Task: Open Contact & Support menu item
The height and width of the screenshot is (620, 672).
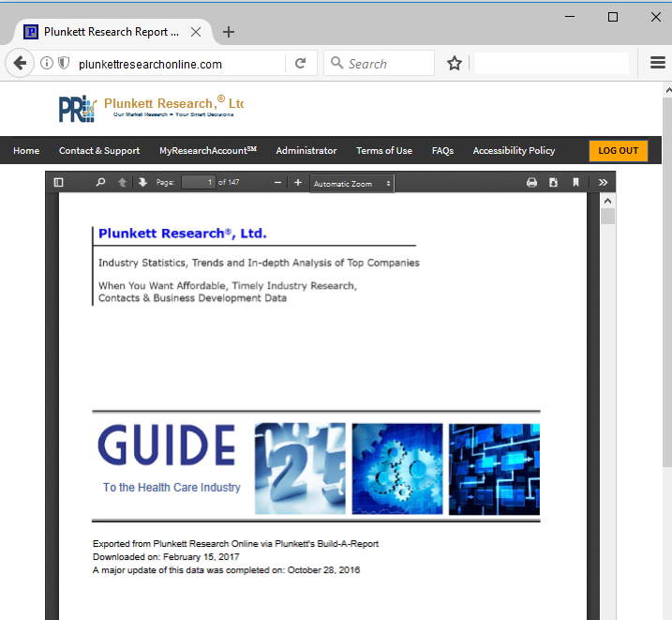Action: (99, 150)
